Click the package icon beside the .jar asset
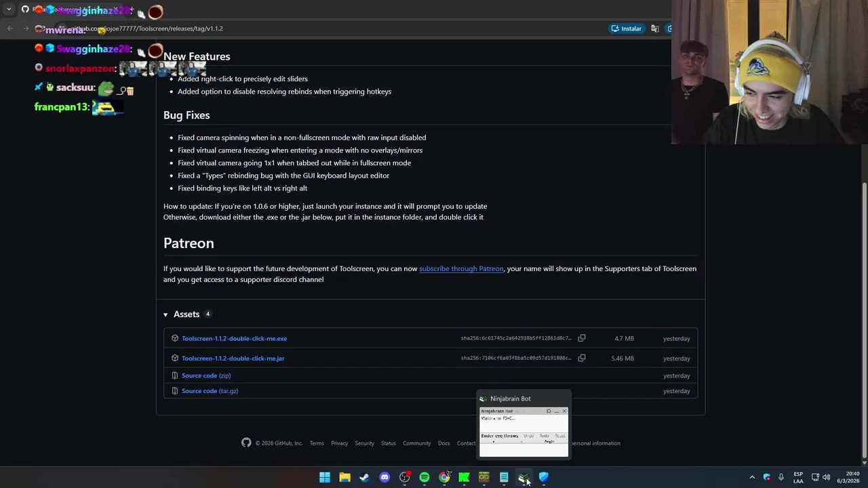Viewport: 868px width, 488px height. click(x=175, y=358)
